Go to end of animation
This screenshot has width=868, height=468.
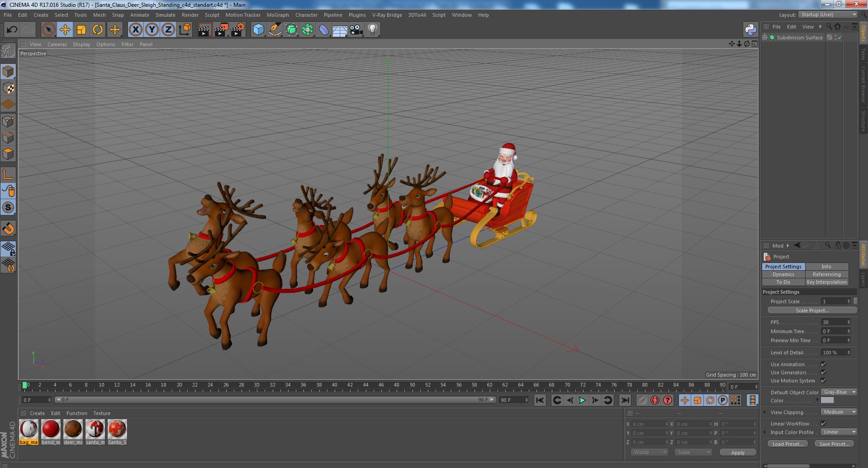click(x=625, y=400)
